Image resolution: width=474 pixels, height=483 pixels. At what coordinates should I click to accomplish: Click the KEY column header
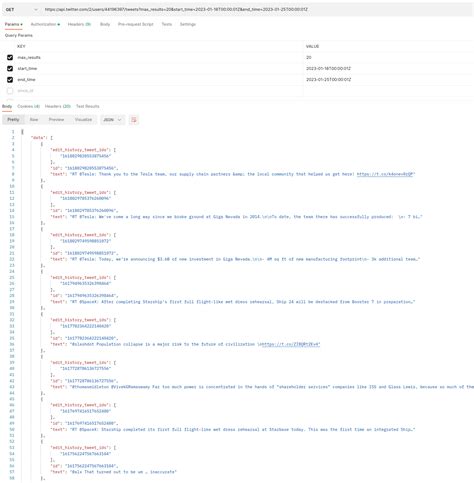(21, 46)
